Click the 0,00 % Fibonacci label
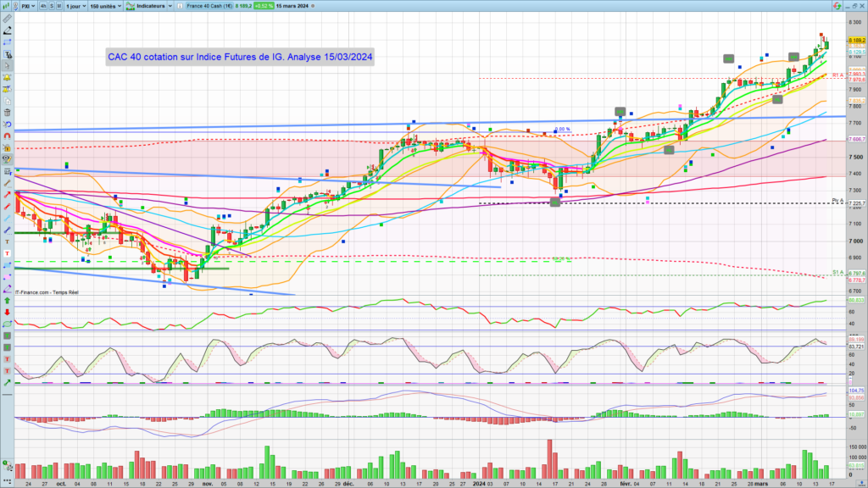Viewport: 868px width, 488px height. coord(563,129)
